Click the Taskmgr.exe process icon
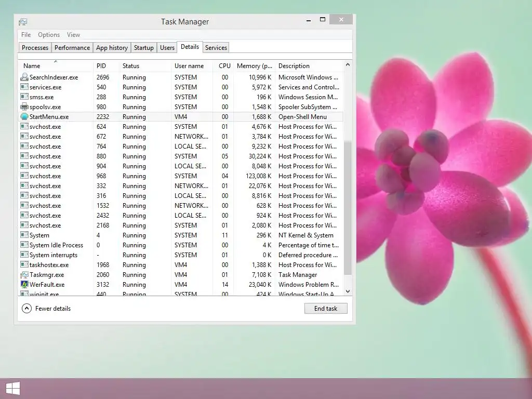The height and width of the screenshot is (399, 532). (x=24, y=274)
